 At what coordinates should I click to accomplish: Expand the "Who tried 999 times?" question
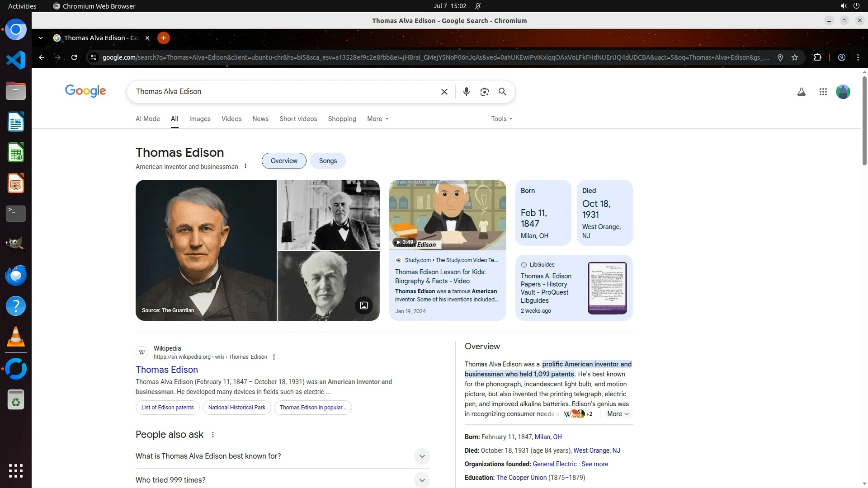(x=422, y=480)
